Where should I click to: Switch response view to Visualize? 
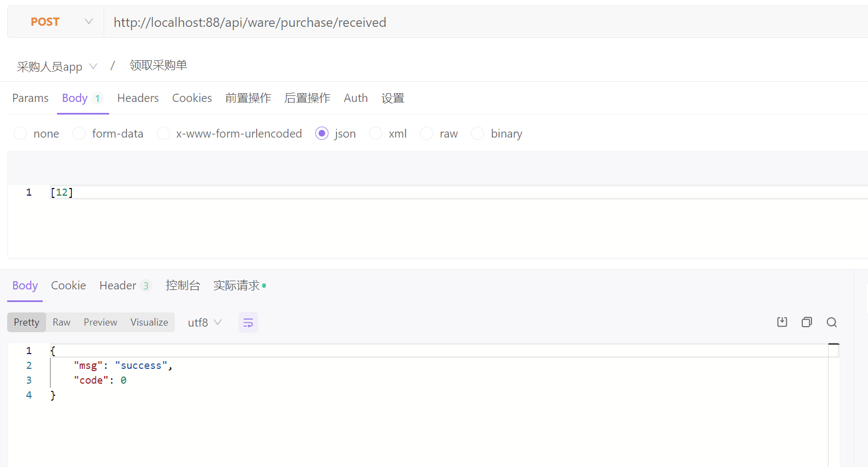149,322
